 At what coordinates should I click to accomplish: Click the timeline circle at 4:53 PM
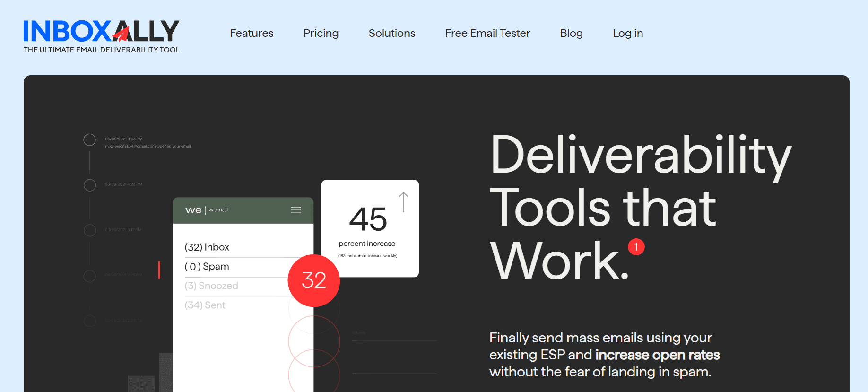89,140
